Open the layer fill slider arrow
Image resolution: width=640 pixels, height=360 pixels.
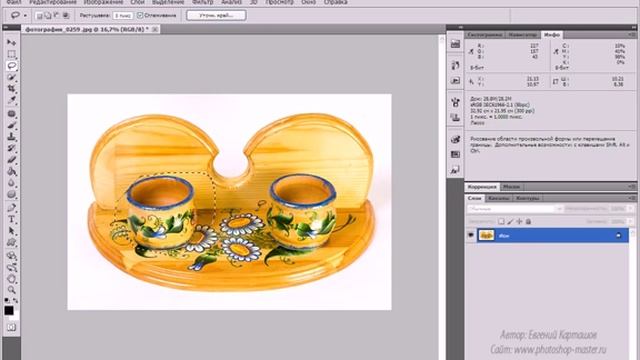[x=631, y=222]
